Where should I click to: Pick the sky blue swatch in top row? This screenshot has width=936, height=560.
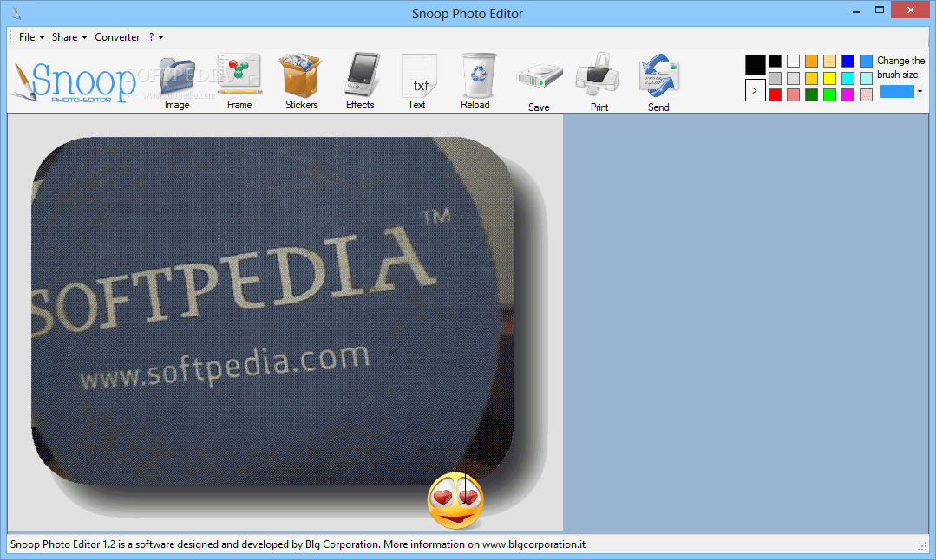click(866, 61)
